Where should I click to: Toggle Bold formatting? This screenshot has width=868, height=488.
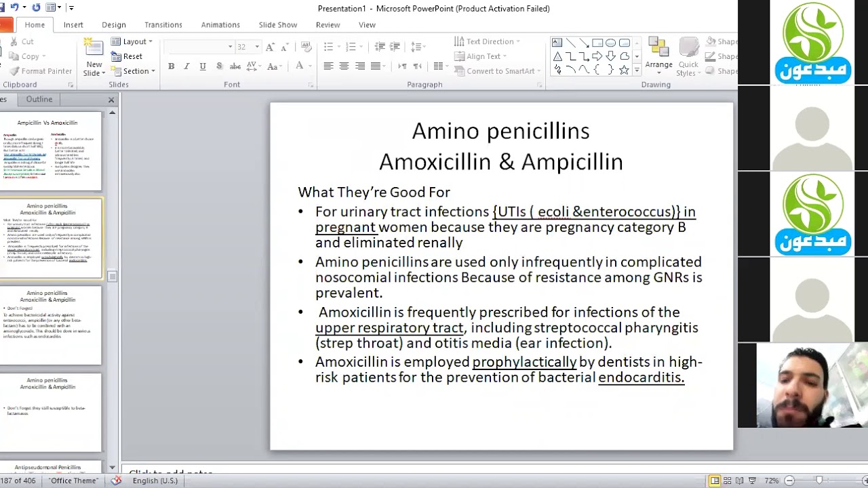(x=172, y=66)
